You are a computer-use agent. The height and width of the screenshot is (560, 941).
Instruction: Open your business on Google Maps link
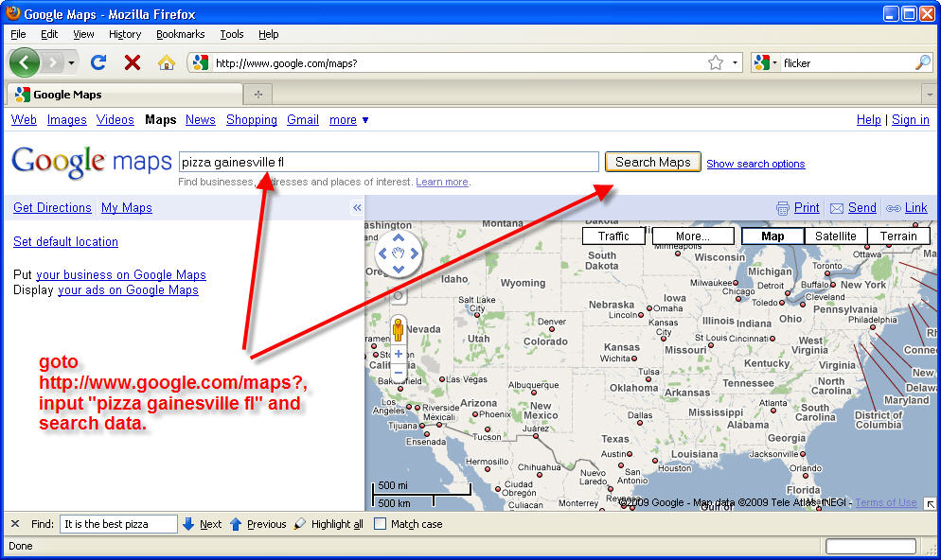coord(120,274)
